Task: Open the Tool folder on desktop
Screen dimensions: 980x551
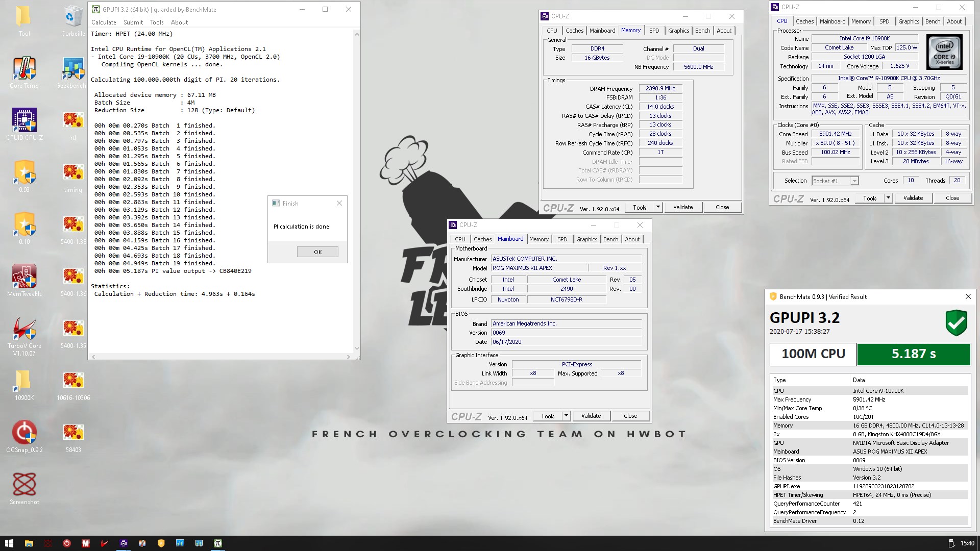Action: [24, 20]
